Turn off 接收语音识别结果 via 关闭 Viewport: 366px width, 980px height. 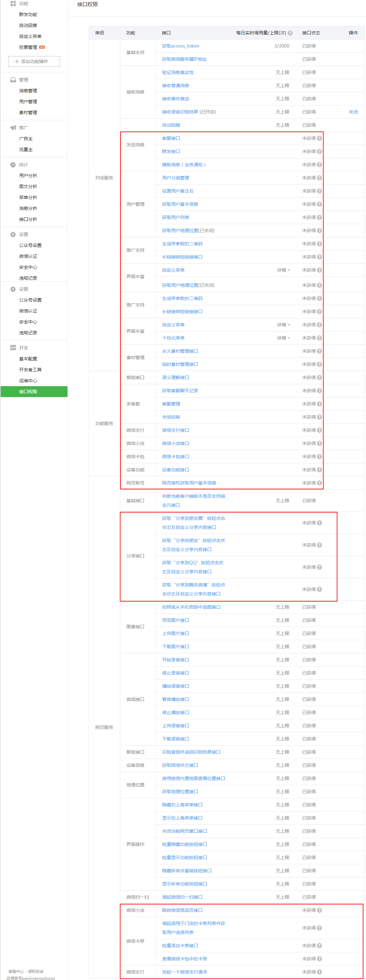point(353,112)
